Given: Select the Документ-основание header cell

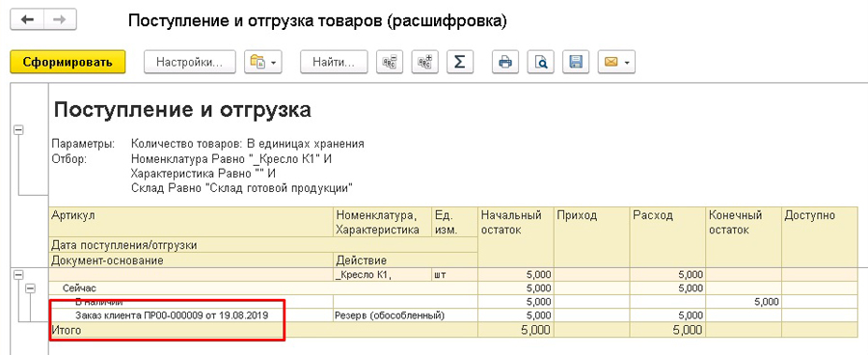Looking at the screenshot, I should click(191, 259).
